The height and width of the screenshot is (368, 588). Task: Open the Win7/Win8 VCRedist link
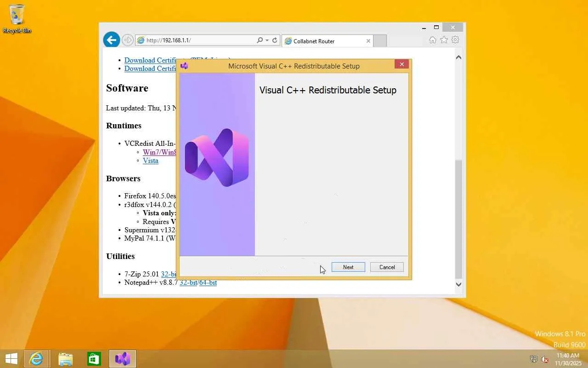160,152
